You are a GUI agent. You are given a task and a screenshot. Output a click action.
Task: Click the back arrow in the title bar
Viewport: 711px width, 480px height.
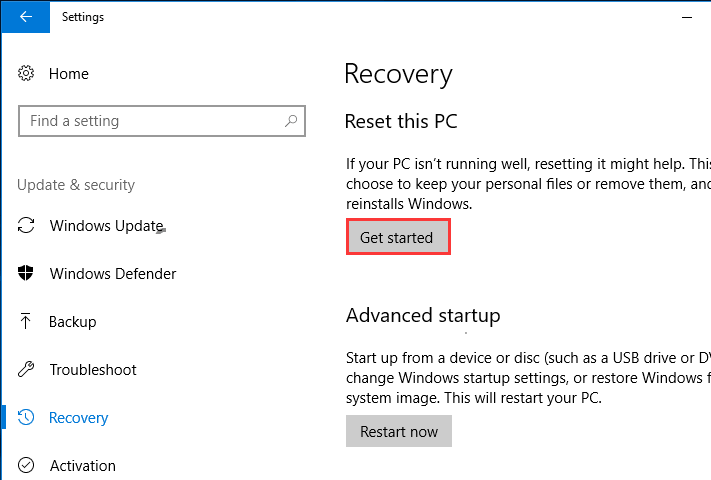[24, 17]
